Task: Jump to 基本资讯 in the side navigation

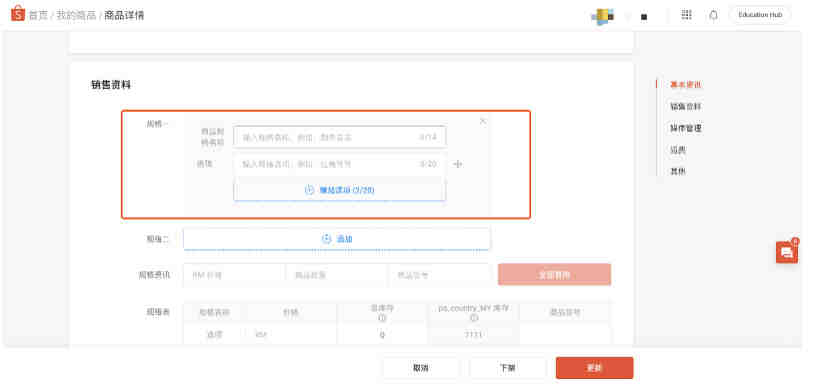Action: point(685,85)
